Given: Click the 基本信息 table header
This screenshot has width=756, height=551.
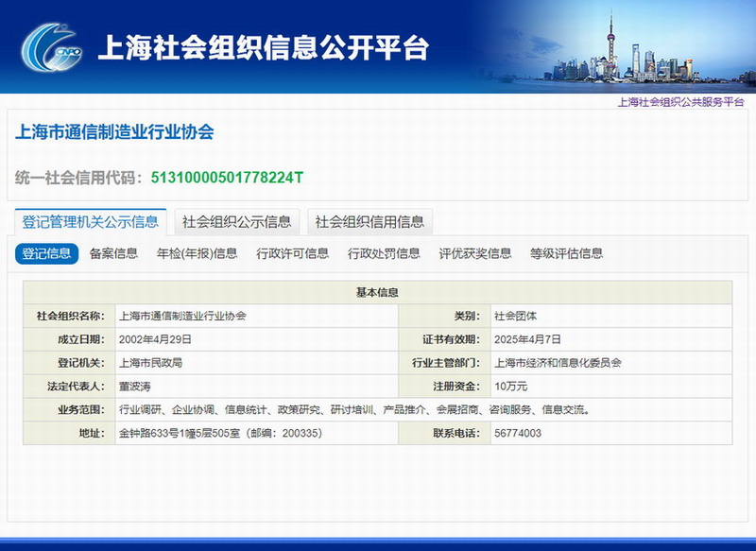Looking at the screenshot, I should pos(377,292).
